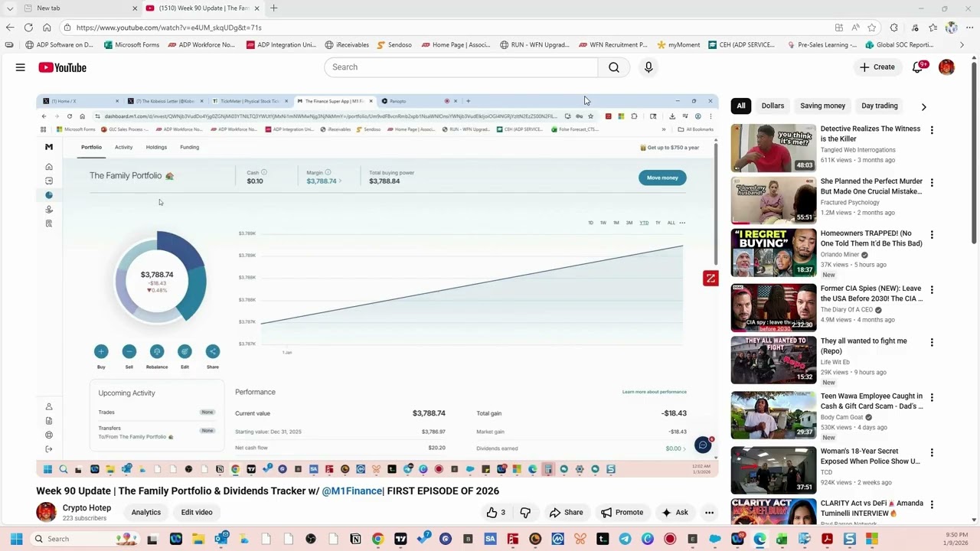Open Excel from the Windows taskbar
This screenshot has width=980, height=551.
[x=782, y=539]
